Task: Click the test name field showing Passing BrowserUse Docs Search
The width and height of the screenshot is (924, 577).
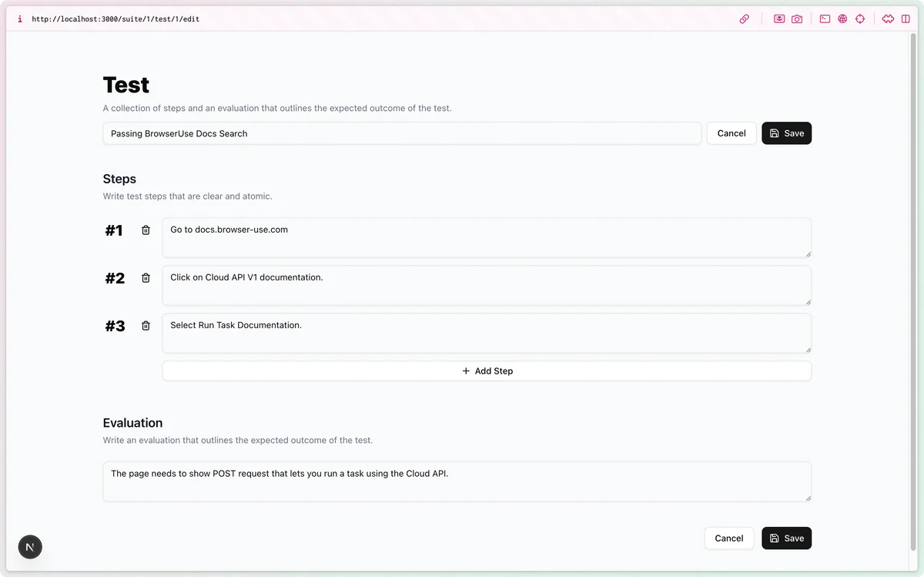Action: [400, 133]
